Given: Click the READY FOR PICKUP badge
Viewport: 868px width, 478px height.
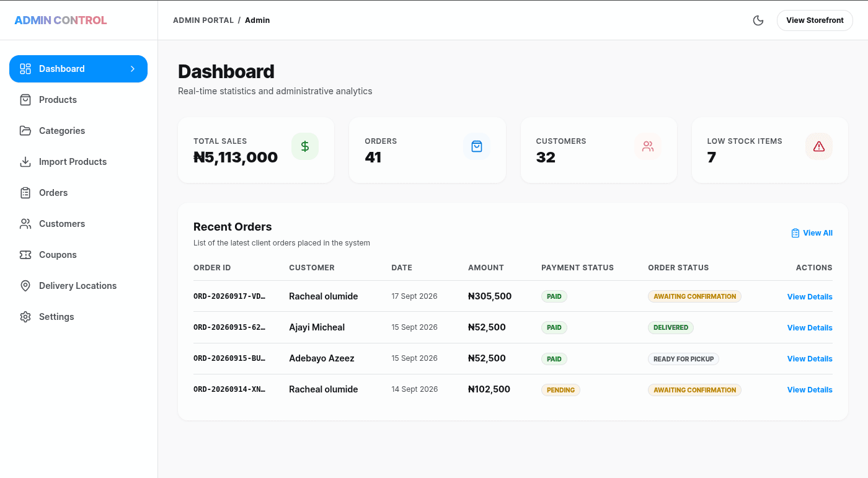Looking at the screenshot, I should pos(683,359).
